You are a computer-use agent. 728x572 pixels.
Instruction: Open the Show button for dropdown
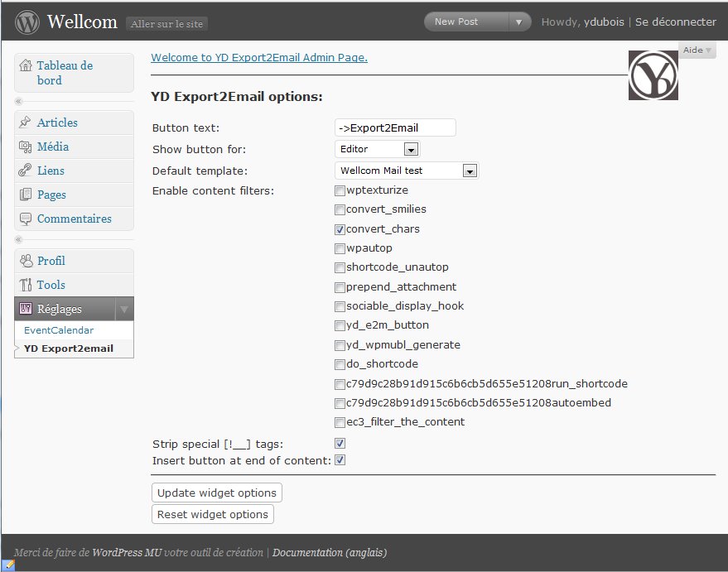tap(377, 149)
